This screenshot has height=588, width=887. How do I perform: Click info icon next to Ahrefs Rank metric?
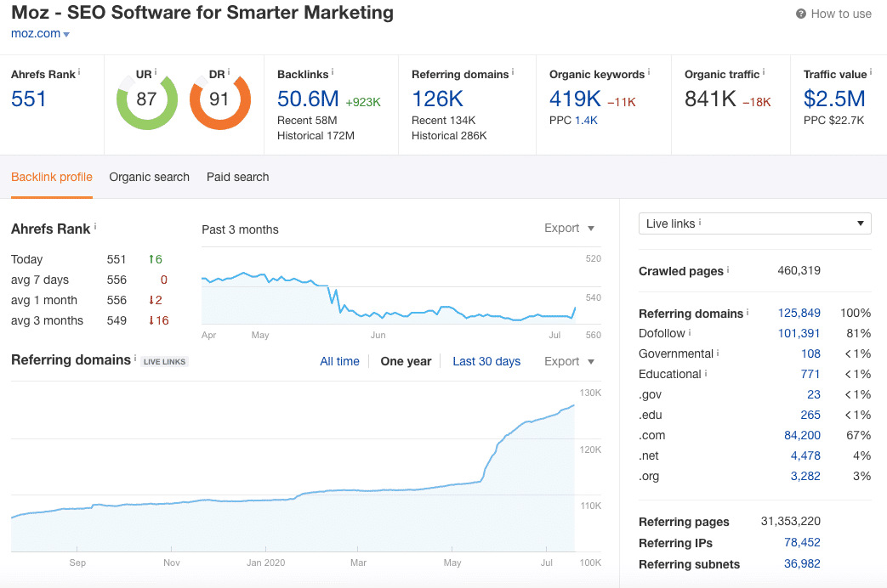pyautogui.click(x=79, y=72)
